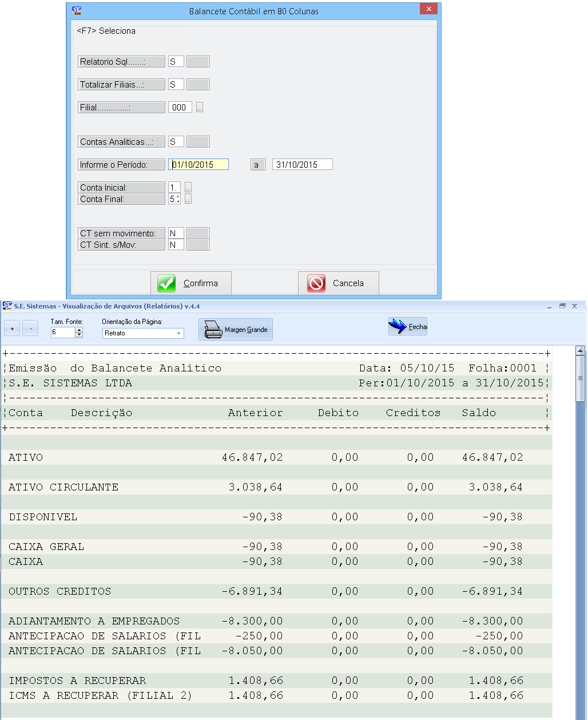Click the period end date 31/10/2015 field

tap(302, 165)
